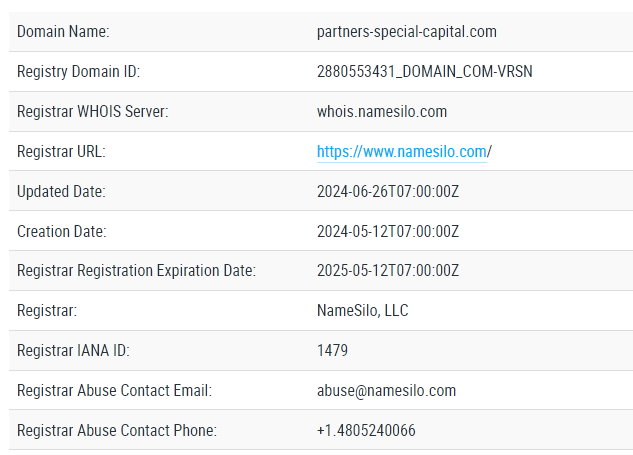Click the whois.namesilo.com server value
The width and height of the screenshot is (633, 455).
point(381,112)
